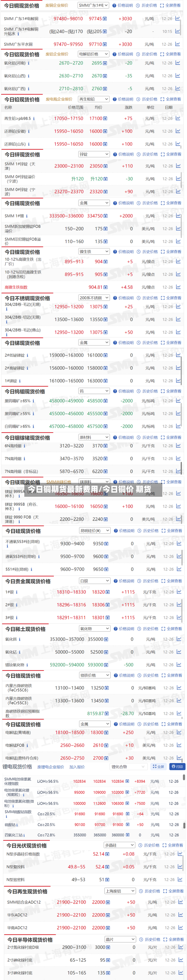
Task: Select the 今日光伏现货价格 section tab
Action: [27, 846]
